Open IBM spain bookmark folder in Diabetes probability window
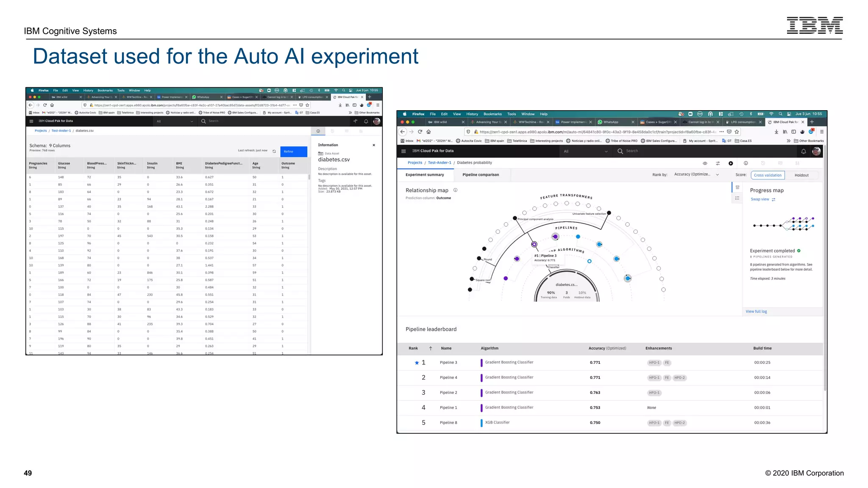Viewport: 868px width, 488px height. point(494,141)
